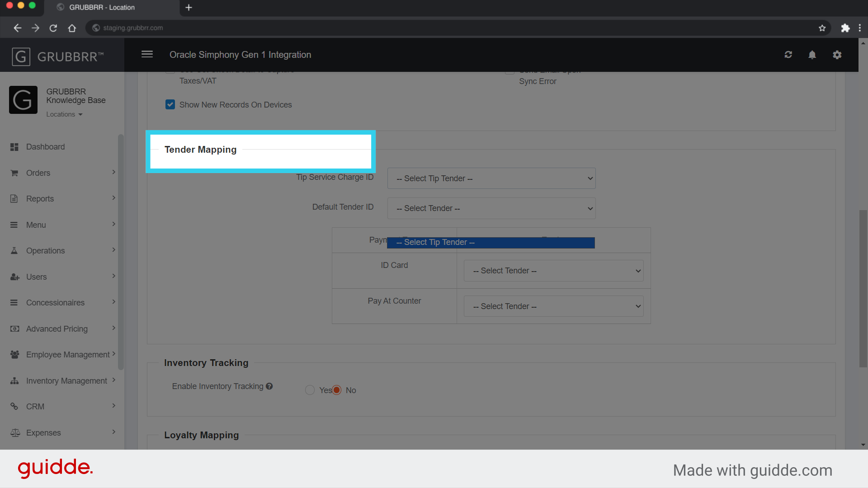Click the guidde logo in the footer
Screen dimensions: 868x488
tap(56, 469)
